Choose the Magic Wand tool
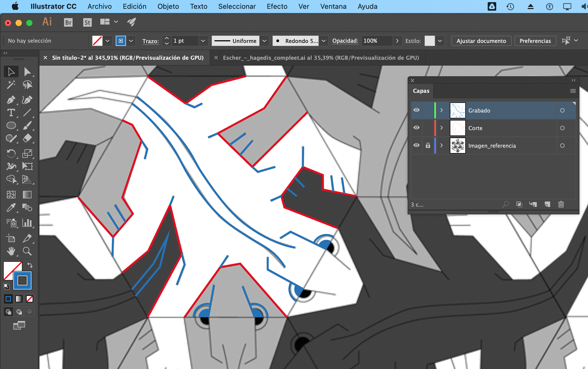This screenshot has width=588, height=369. pos(11,85)
